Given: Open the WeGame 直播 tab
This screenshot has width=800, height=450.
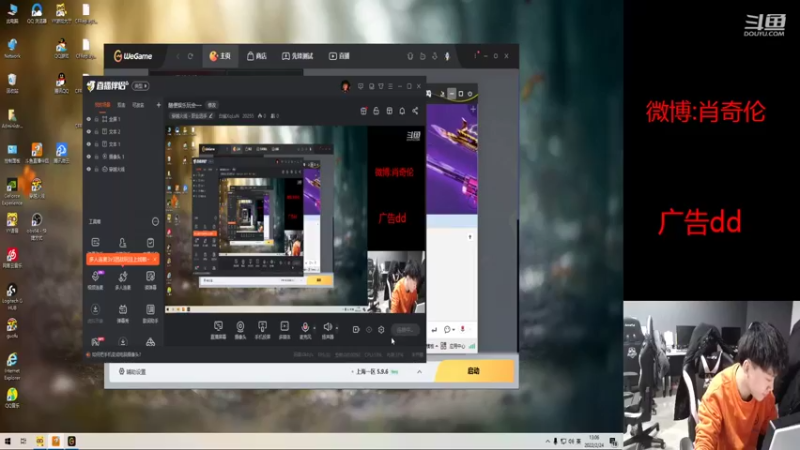Looking at the screenshot, I should (339, 56).
